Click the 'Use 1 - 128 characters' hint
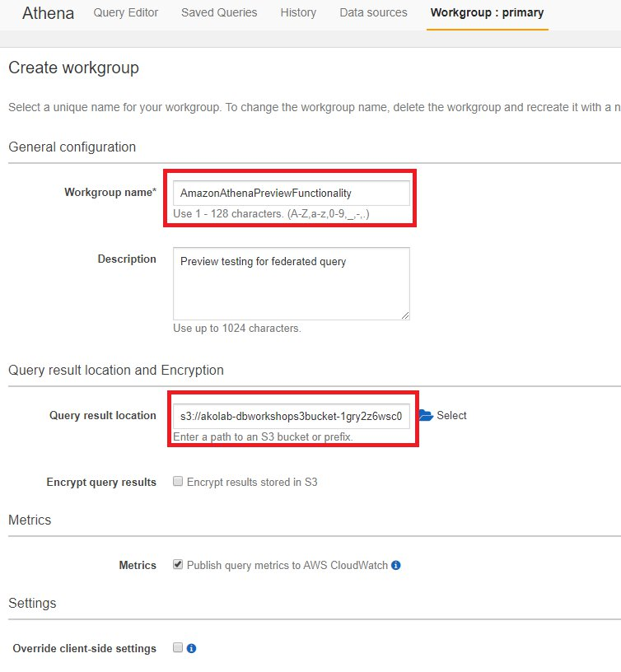The width and height of the screenshot is (621, 672). (271, 213)
